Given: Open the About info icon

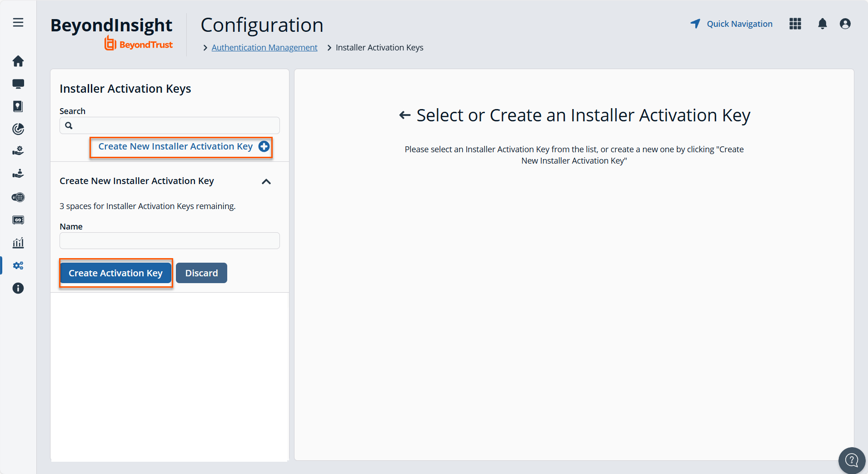Looking at the screenshot, I should [18, 288].
